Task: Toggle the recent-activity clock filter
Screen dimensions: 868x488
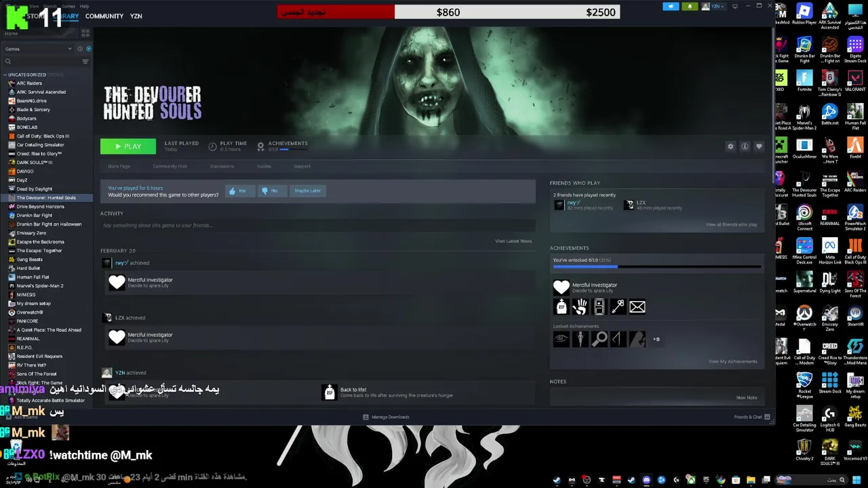Action: [x=80, y=49]
